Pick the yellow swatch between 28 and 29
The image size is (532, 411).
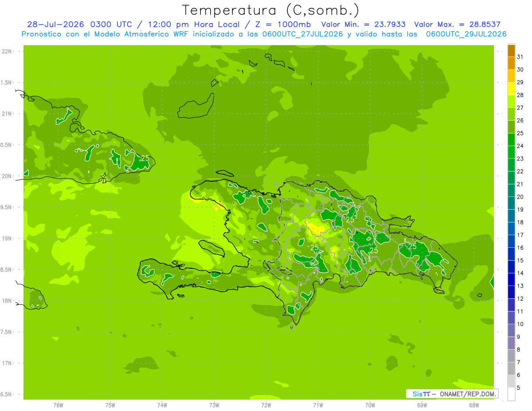pyautogui.click(x=511, y=89)
